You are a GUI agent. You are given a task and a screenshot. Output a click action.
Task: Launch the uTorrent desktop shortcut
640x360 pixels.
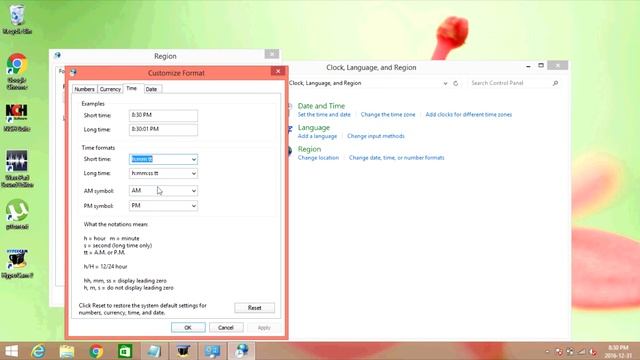pyautogui.click(x=17, y=214)
